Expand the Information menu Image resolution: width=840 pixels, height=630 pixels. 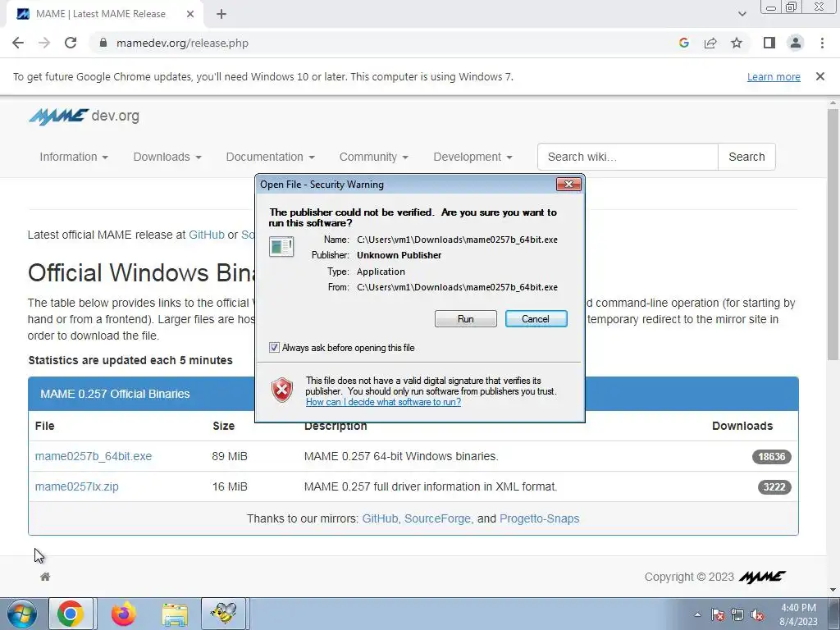pyautogui.click(x=74, y=157)
